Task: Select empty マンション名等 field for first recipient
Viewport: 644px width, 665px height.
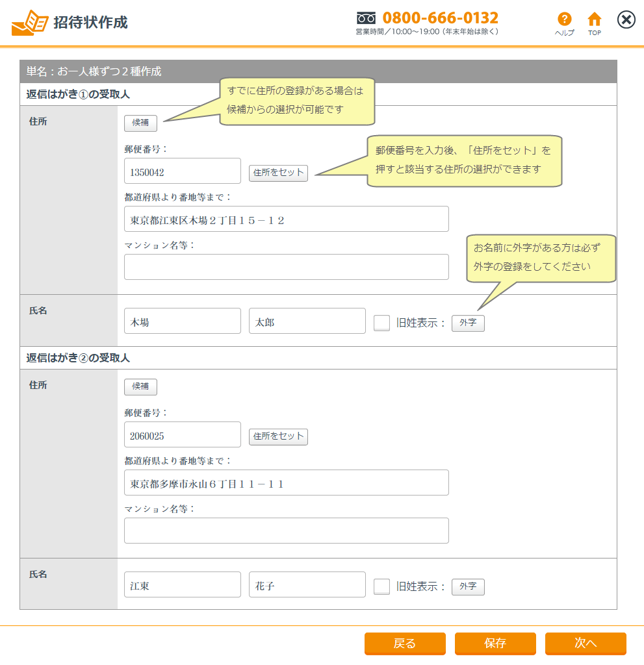Action: [286, 267]
